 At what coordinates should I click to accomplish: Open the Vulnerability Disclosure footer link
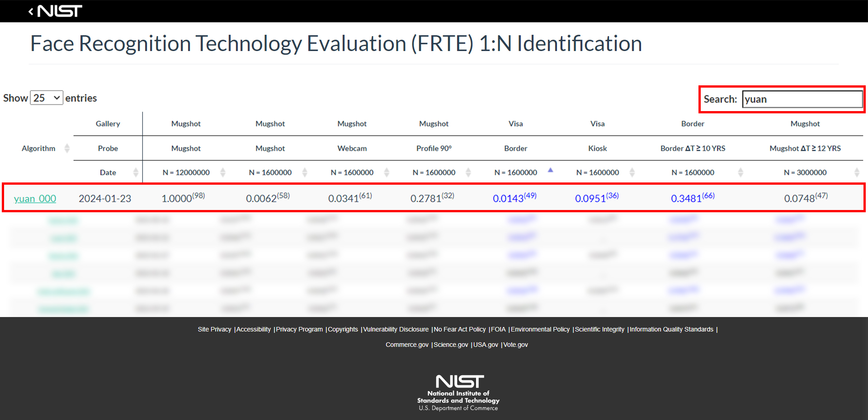click(396, 329)
